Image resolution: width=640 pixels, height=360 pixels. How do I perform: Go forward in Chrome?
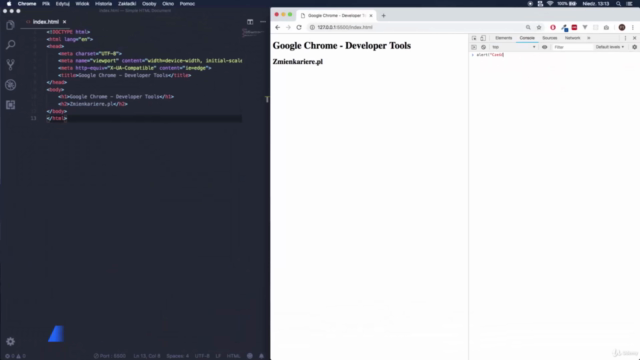[288, 27]
